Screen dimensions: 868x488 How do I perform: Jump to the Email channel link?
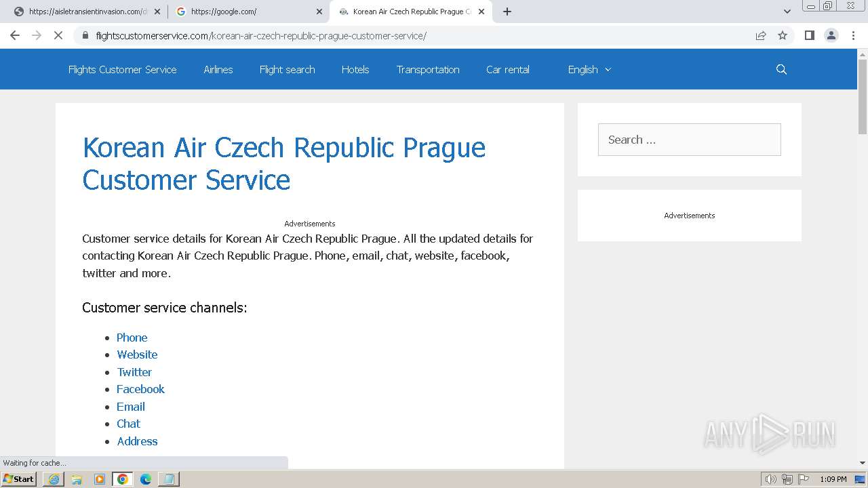click(x=131, y=407)
